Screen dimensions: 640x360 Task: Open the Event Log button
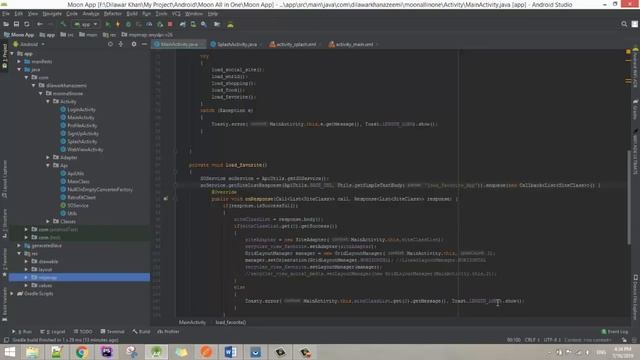(615, 332)
